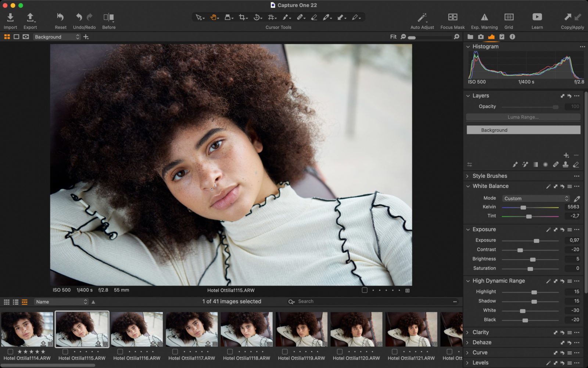This screenshot has width=588, height=368.
Task: Select the Hand pan cursor tool
Action: (214, 17)
